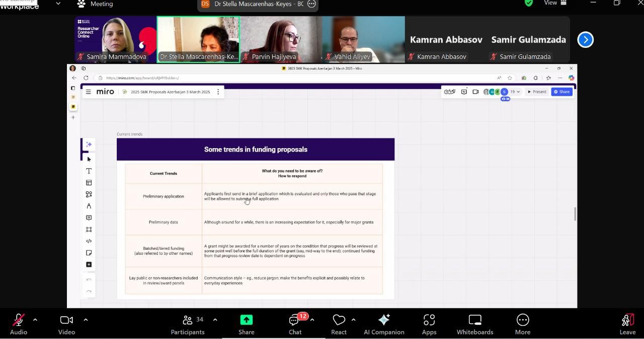Open the Miro AI sparkle tool
The image size is (644, 339).
89,145
